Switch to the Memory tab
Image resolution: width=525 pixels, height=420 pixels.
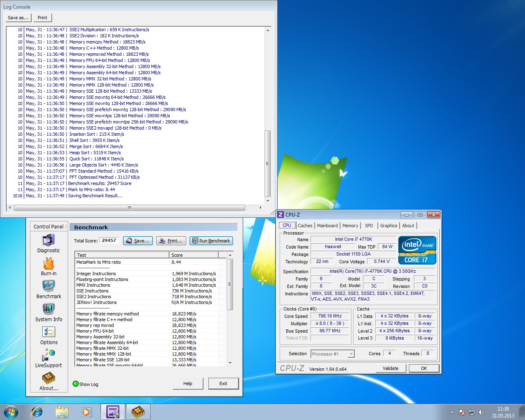pyautogui.click(x=350, y=226)
